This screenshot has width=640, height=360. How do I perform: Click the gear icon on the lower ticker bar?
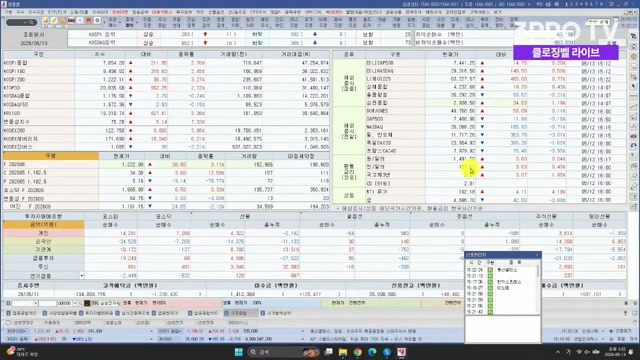coord(611,339)
